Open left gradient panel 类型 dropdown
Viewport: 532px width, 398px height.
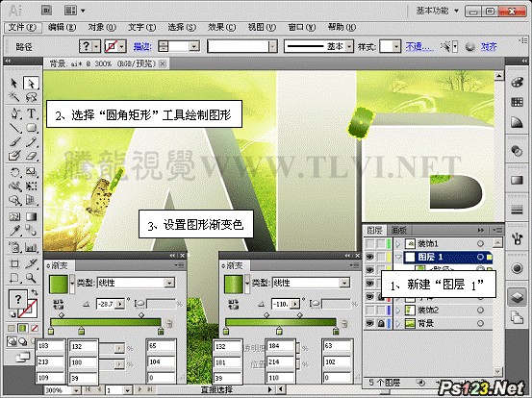tap(169, 283)
